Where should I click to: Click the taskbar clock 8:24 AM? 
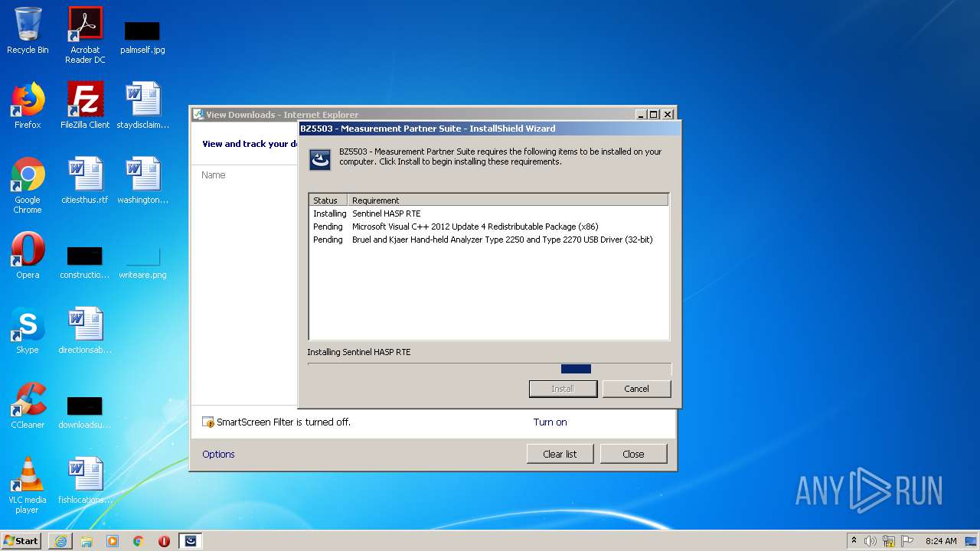click(x=940, y=541)
